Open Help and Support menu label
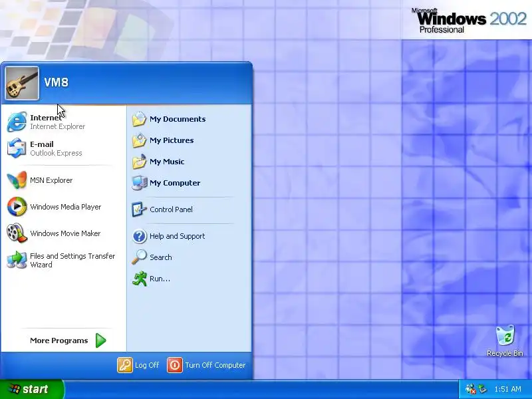This screenshot has height=399, width=532. coord(177,236)
